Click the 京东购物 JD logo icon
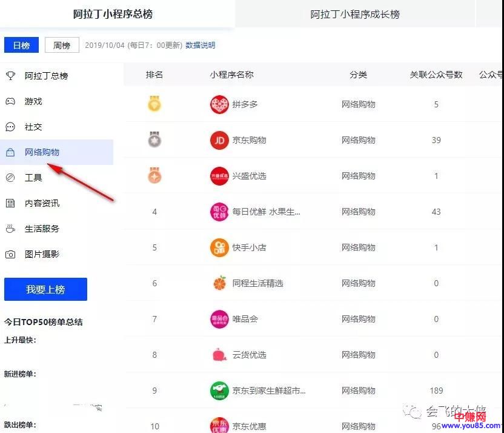Screen dimensions: 504x433 219,140
